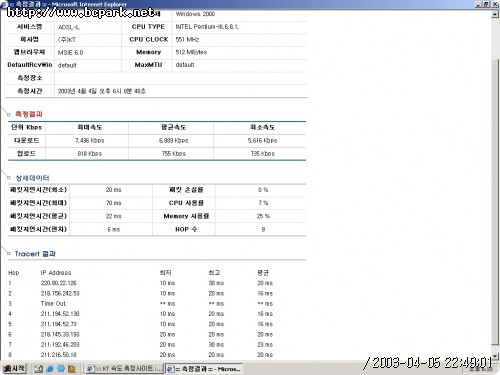Click the red 측정결과 section heading
This screenshot has height=375, width=500.
click(x=29, y=114)
